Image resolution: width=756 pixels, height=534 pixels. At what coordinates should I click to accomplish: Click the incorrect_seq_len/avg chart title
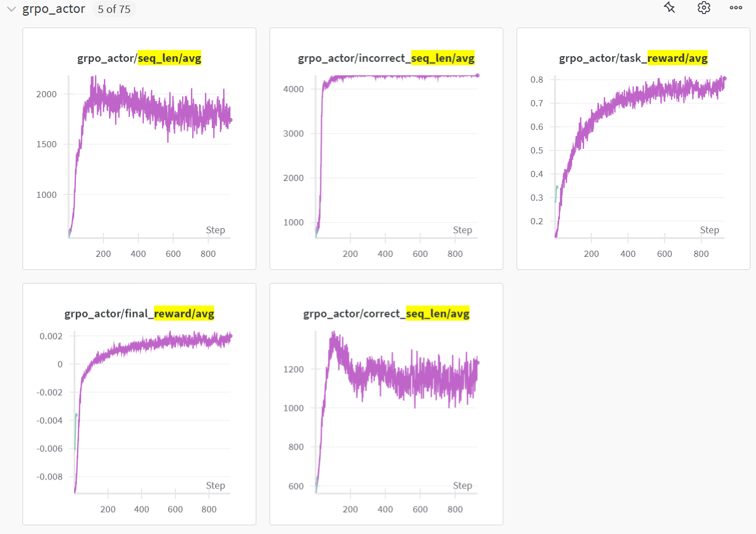(x=386, y=58)
